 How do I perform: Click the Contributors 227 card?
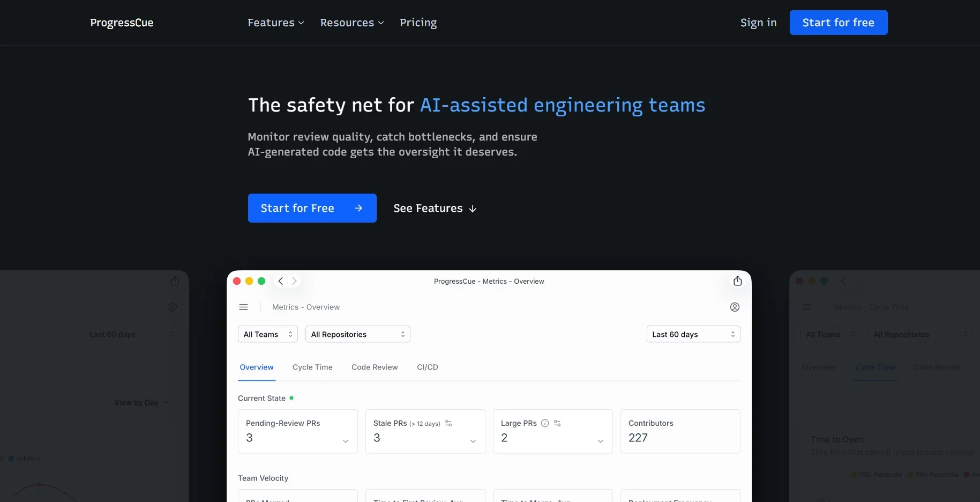coord(680,431)
